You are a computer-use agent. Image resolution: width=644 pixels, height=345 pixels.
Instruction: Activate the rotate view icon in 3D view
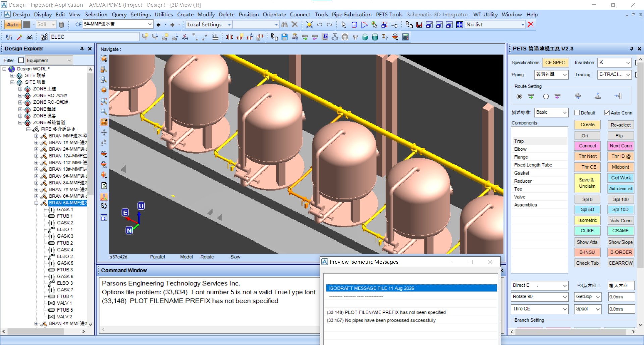(104, 122)
